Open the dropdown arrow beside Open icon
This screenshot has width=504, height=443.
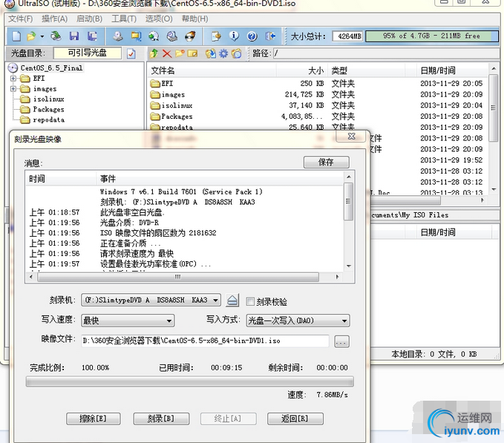(42, 36)
